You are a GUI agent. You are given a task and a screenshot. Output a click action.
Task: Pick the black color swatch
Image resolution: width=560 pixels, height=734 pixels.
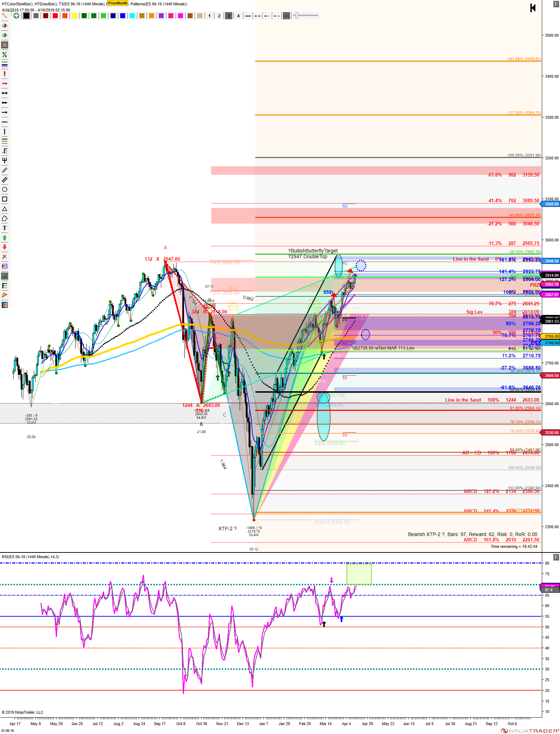pos(26,16)
